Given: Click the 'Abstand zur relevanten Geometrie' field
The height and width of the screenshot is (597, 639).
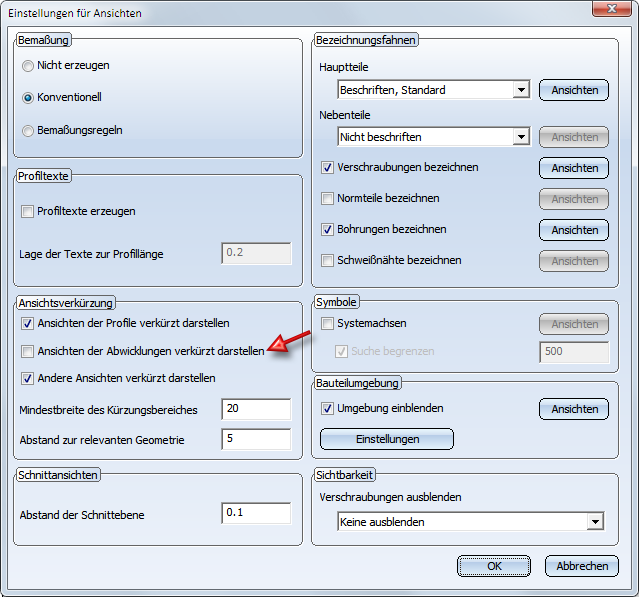Looking at the screenshot, I should coord(256,439).
